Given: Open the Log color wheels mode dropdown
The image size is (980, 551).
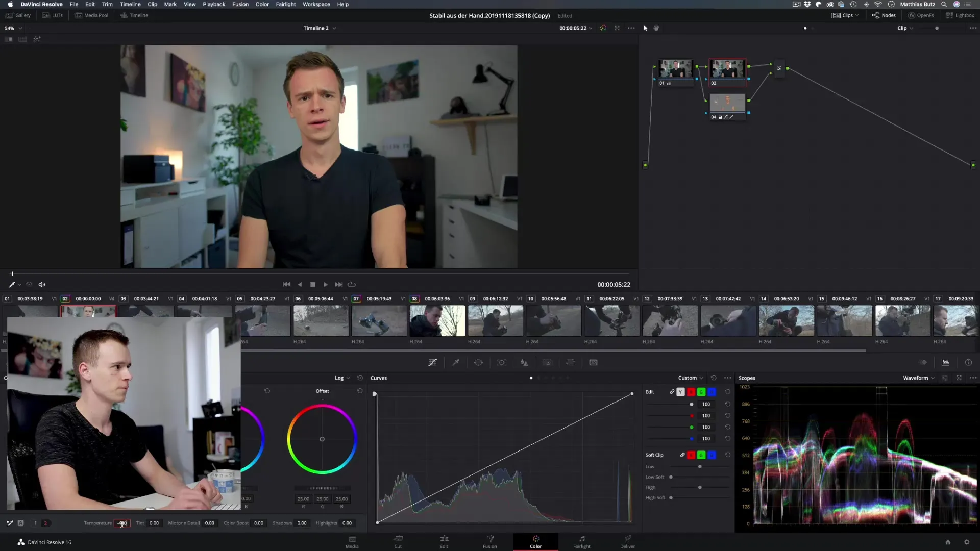Looking at the screenshot, I should coord(342,378).
